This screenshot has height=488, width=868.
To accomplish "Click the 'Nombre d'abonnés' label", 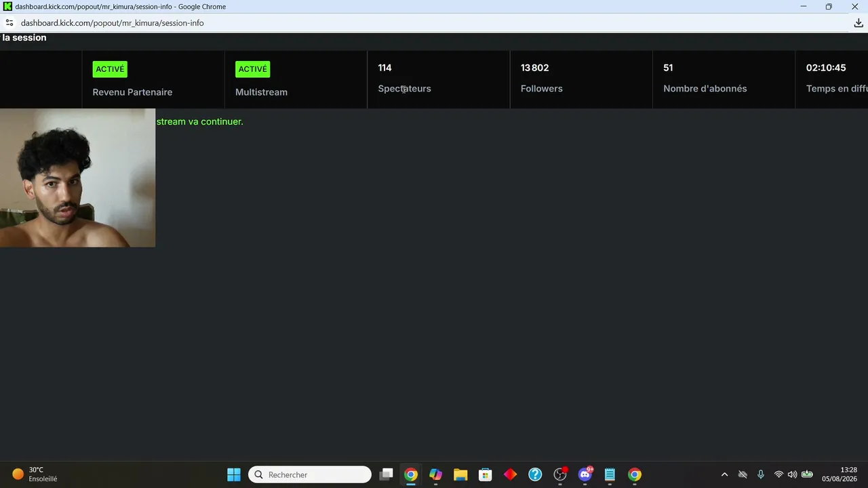I will click(x=705, y=89).
